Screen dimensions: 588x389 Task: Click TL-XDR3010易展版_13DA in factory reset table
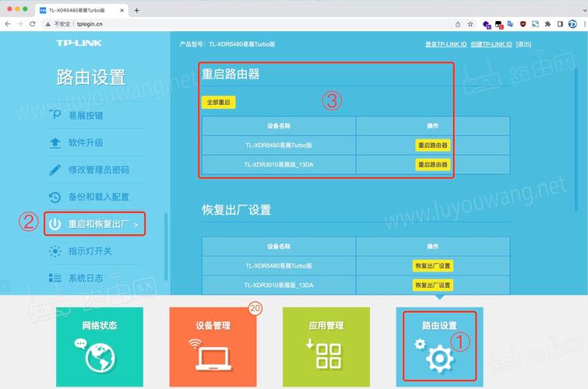click(279, 286)
